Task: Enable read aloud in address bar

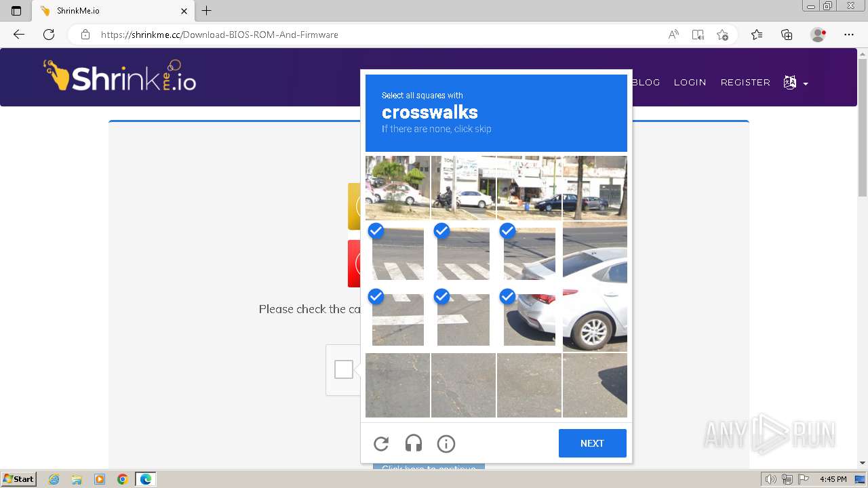Action: (673, 35)
